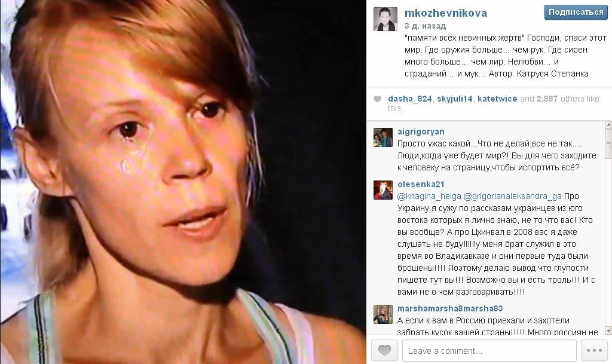This screenshot has width=612, height=364.
Task: Click the heart like button beside comment field
Action: (384, 350)
